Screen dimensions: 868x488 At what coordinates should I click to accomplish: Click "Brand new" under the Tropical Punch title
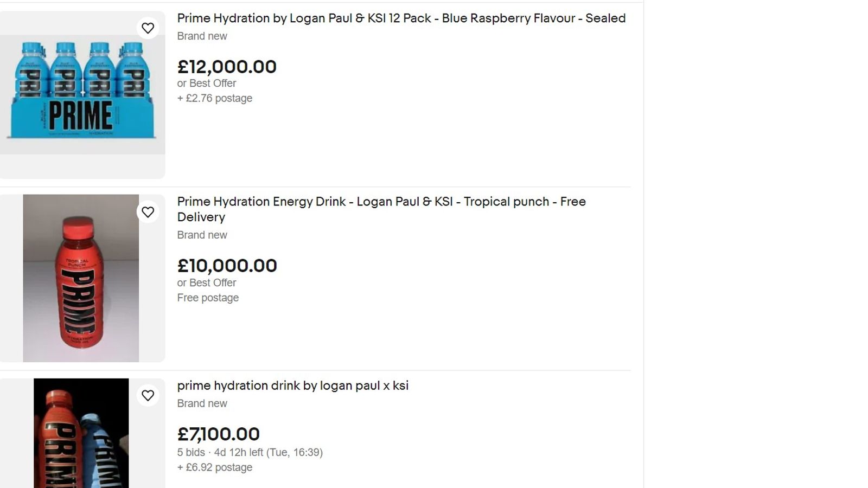[x=202, y=235]
